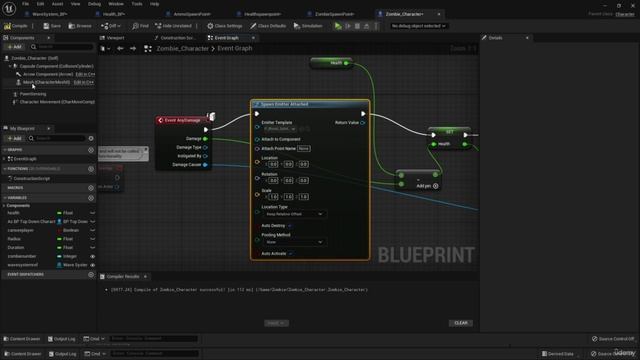Toggle the Auto Destroy checkbox
Viewport: 640px width, 360px height.
[290, 226]
